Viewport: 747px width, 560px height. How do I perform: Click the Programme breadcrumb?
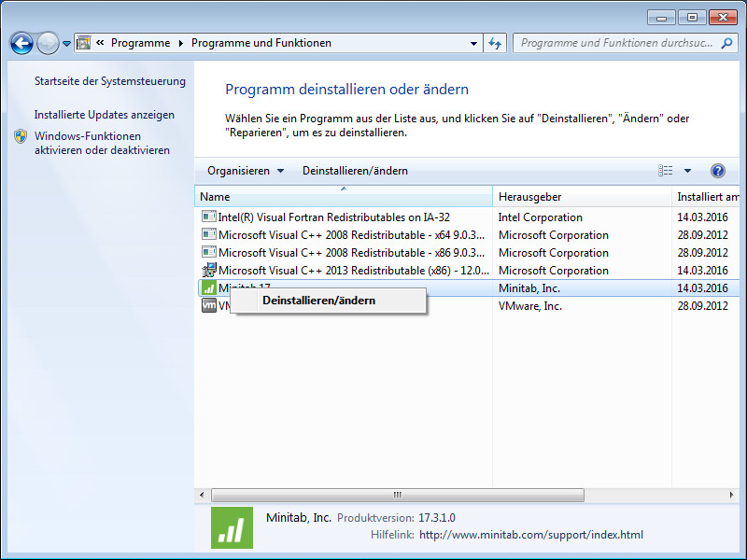(141, 43)
